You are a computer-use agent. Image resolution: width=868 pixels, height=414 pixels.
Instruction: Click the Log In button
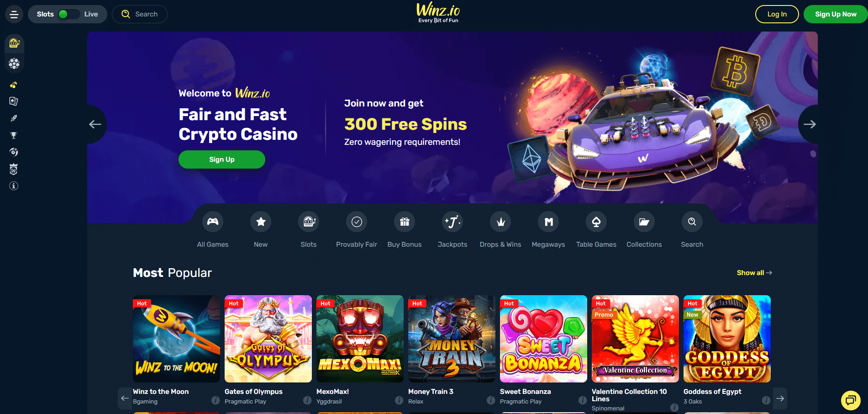click(777, 14)
